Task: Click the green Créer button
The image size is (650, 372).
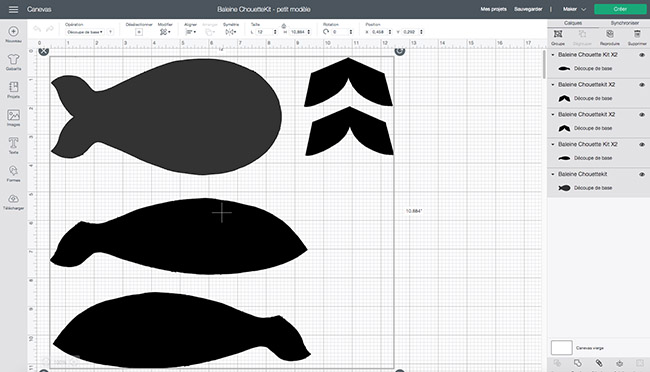Action: tap(620, 9)
